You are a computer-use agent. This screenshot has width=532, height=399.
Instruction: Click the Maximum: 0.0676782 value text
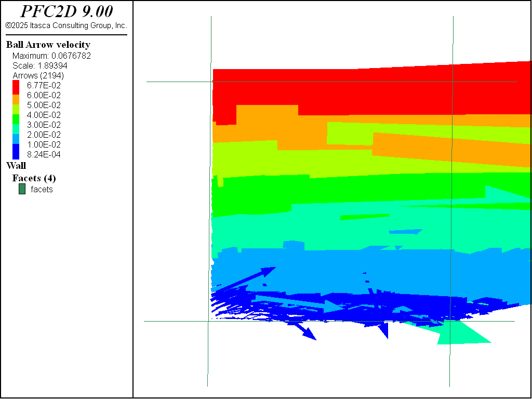pyautogui.click(x=51, y=56)
